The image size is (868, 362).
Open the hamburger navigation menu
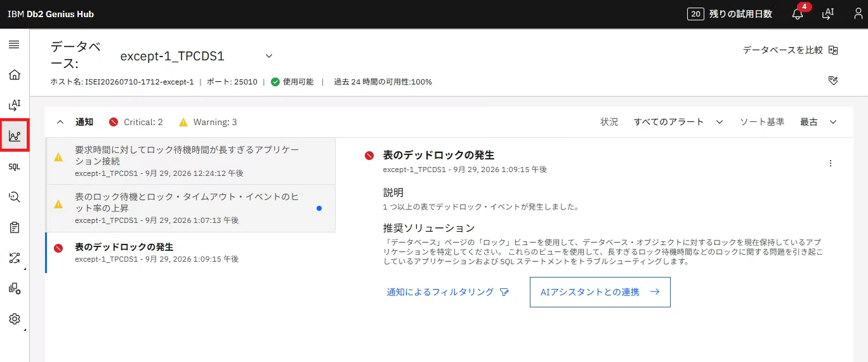coord(14,44)
